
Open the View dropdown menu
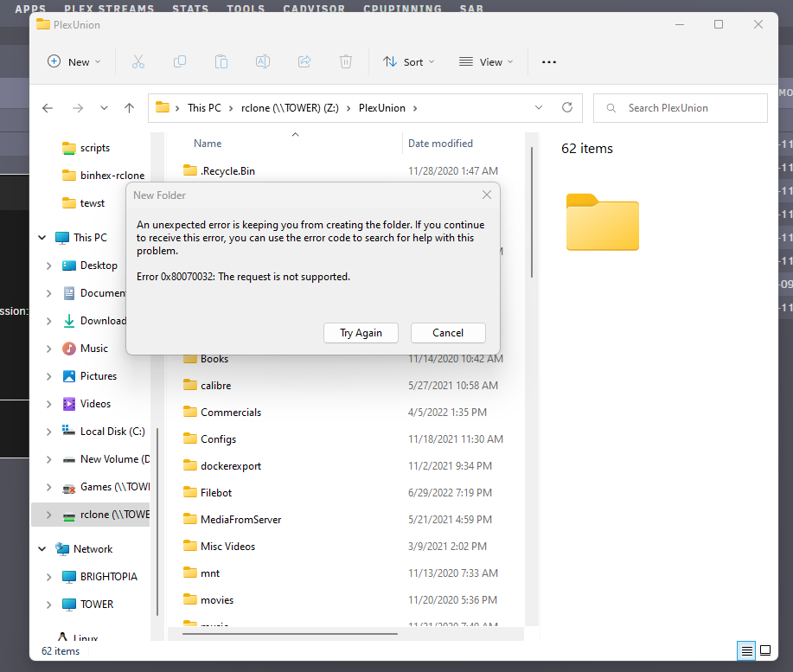486,61
